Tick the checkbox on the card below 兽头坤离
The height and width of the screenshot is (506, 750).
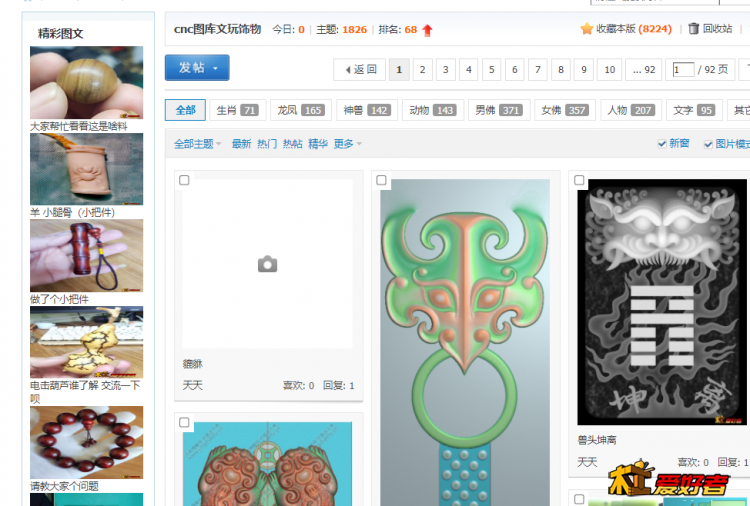(x=579, y=499)
